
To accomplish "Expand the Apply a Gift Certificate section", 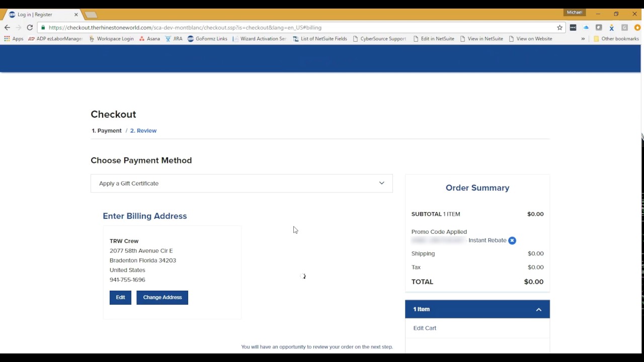I will click(x=242, y=184).
